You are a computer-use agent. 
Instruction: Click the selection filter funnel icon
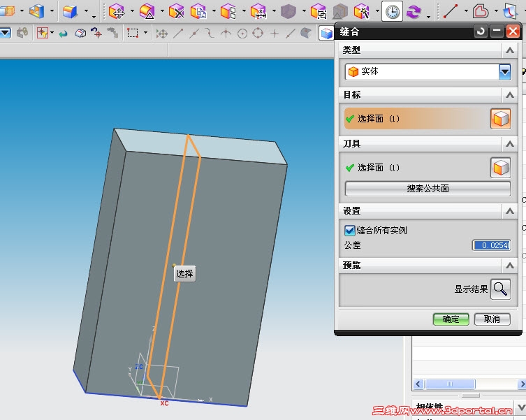tap(43, 33)
